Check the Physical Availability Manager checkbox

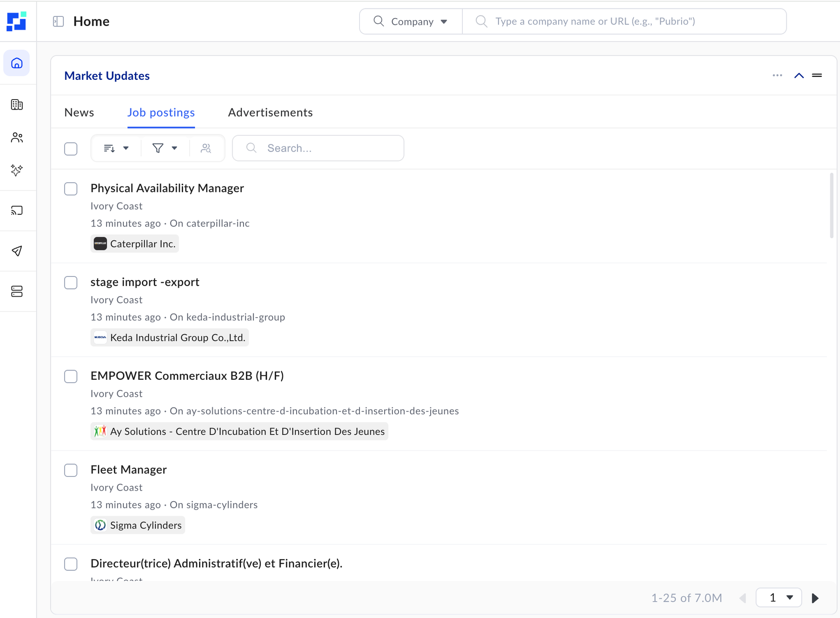coord(71,189)
